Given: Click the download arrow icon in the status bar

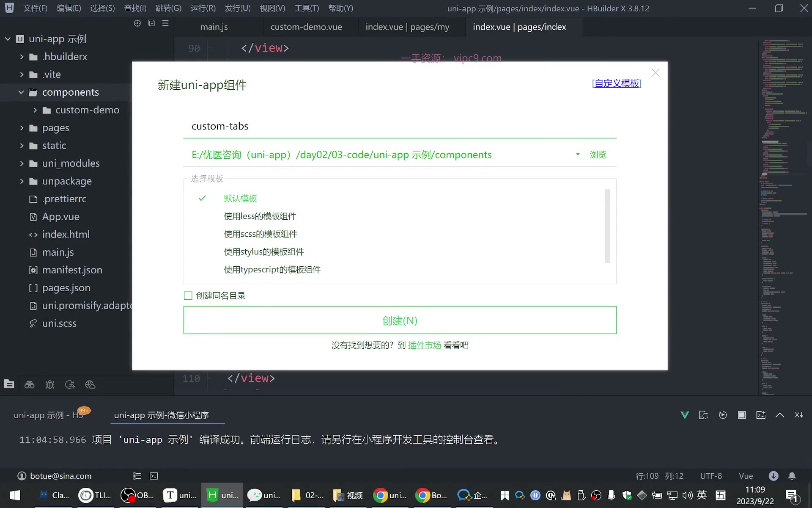Looking at the screenshot, I should click(x=774, y=476).
